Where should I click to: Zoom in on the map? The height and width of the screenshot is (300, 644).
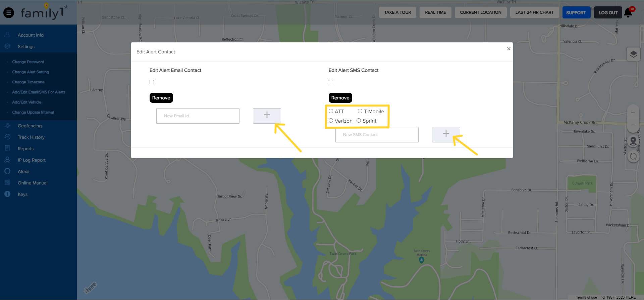633,113
